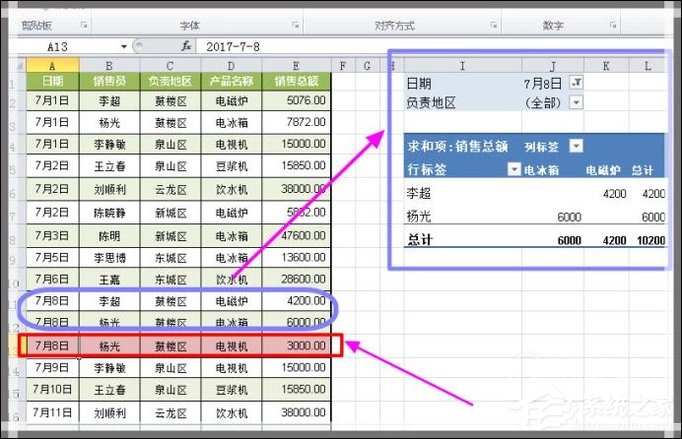682x439 pixels.
Task: Expand the Name Box dropdown arrow
Action: (x=124, y=46)
